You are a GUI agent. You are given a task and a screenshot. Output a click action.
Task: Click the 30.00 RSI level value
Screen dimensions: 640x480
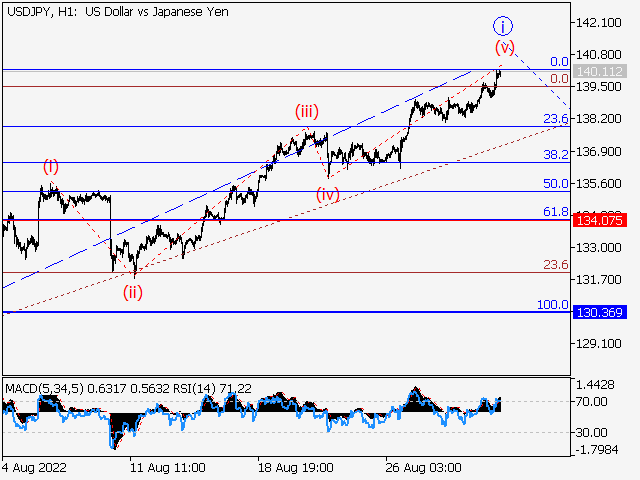coord(591,432)
